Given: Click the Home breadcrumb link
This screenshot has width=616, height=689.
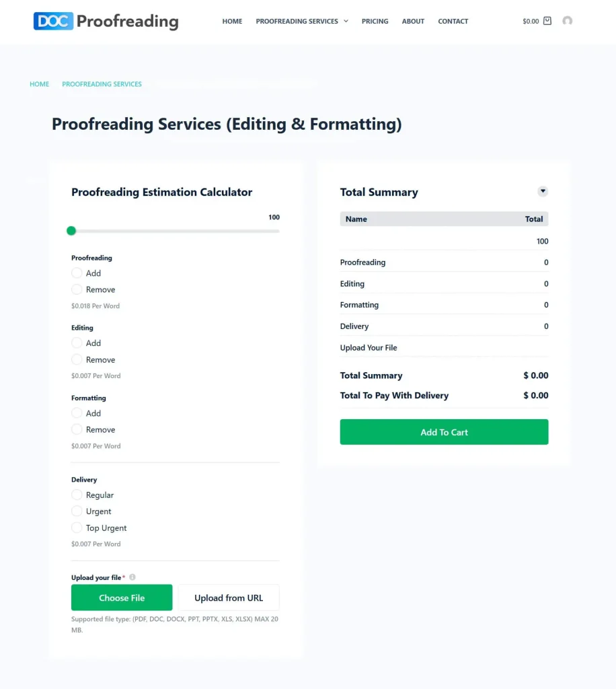Looking at the screenshot, I should pyautogui.click(x=40, y=84).
